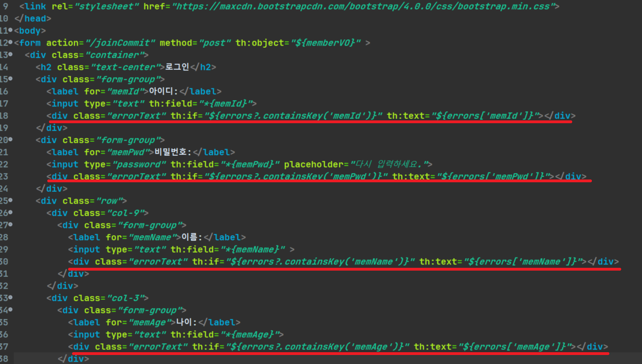Fold the container div on line 13

coord(11,54)
